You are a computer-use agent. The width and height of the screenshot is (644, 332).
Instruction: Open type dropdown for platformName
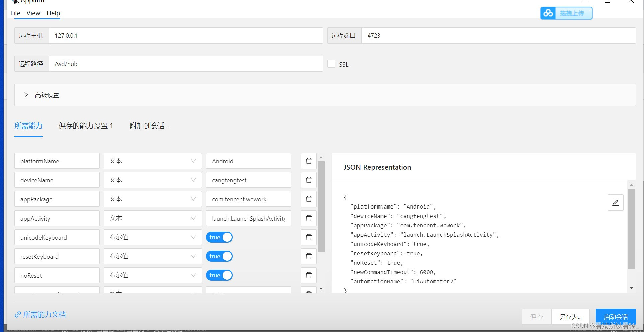pos(153,161)
